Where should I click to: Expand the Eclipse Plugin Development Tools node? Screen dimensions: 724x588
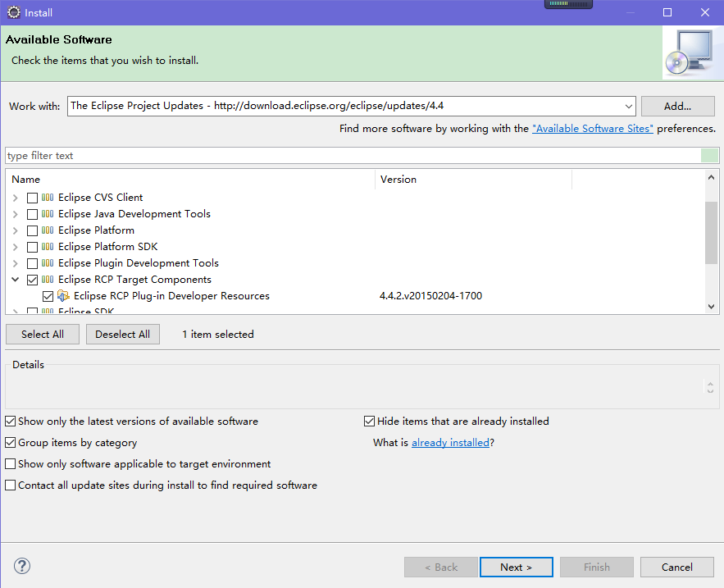(16, 263)
